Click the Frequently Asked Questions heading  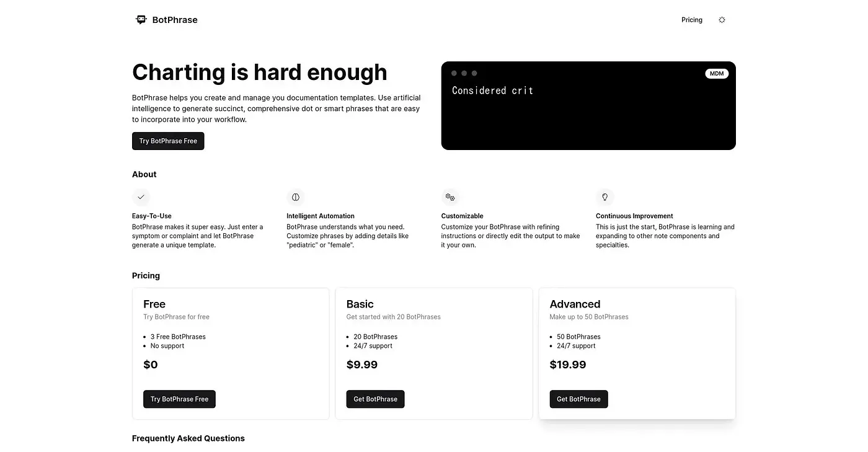pyautogui.click(x=188, y=438)
